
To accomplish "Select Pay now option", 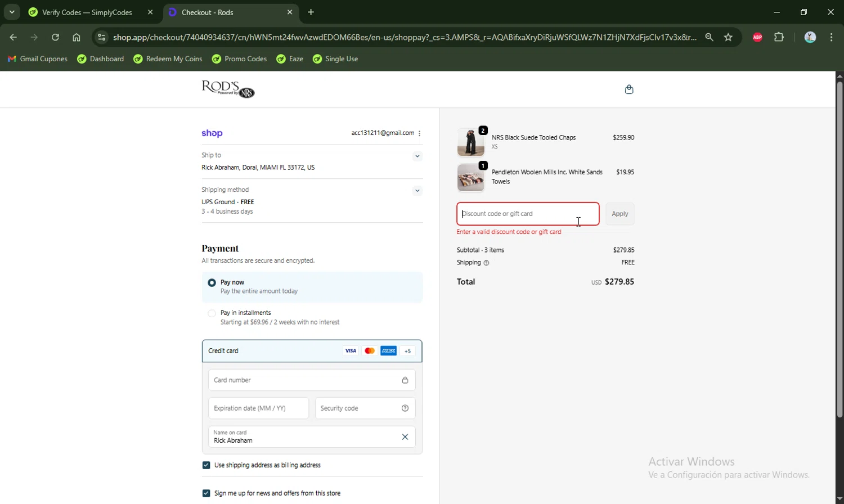I will coord(212,283).
